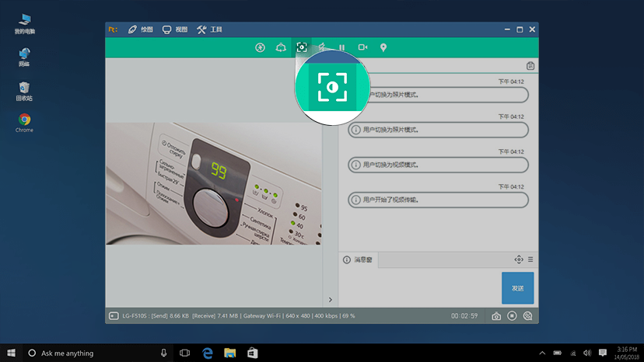Toggle the flashlight icon in green toolbar

click(322, 47)
